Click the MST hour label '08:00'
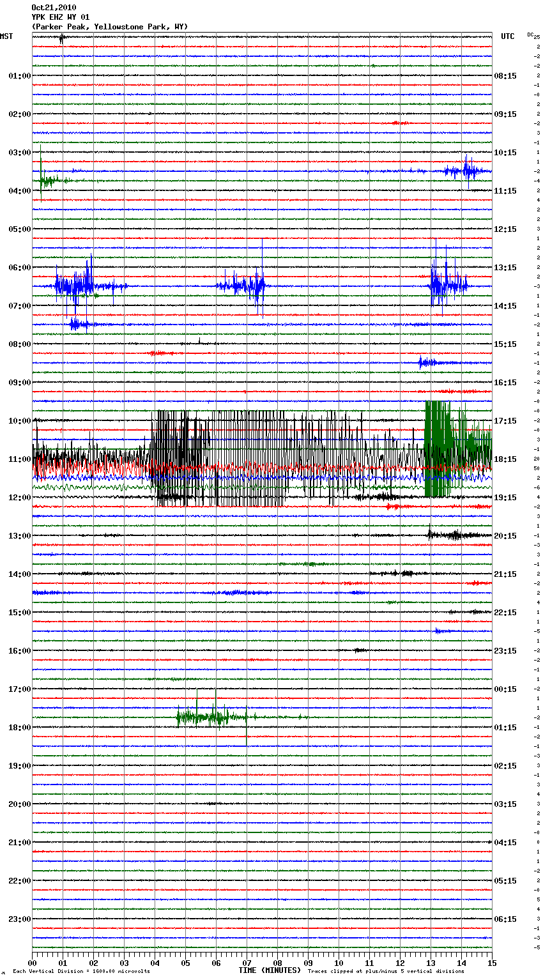Image resolution: width=543 pixels, height=980 pixels. (19, 344)
